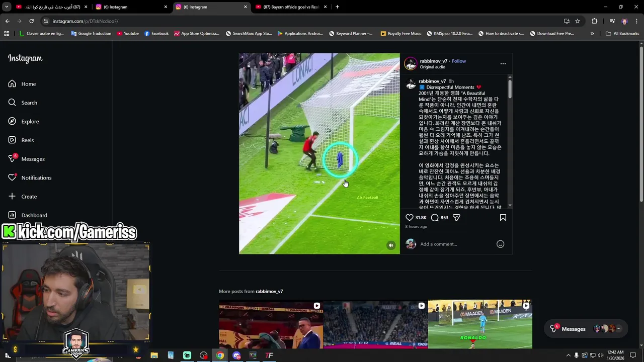Click rabbimov_v7 username in caption
The height and width of the screenshot is (362, 644).
tap(432, 81)
